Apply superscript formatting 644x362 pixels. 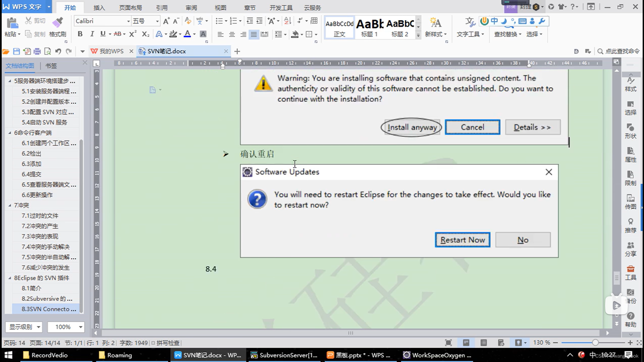[x=133, y=34]
